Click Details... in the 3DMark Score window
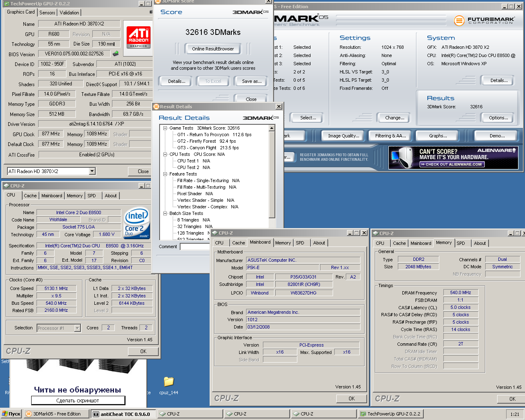 176,81
